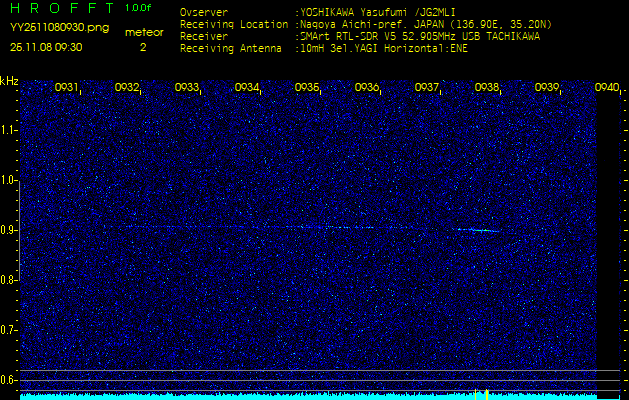Image resolution: width=629 pixels, height=400 pixels.
Task: Click the kHz unit label
Action: 9,80
